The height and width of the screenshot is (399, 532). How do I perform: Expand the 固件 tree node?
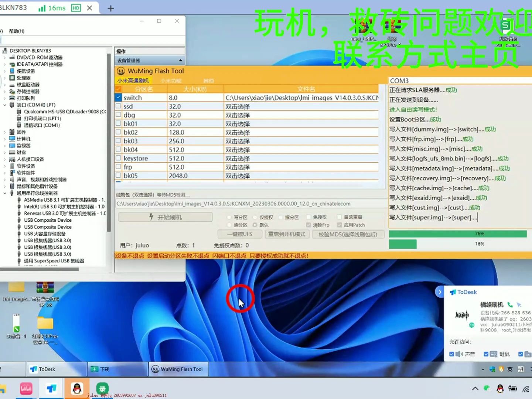click(5, 132)
